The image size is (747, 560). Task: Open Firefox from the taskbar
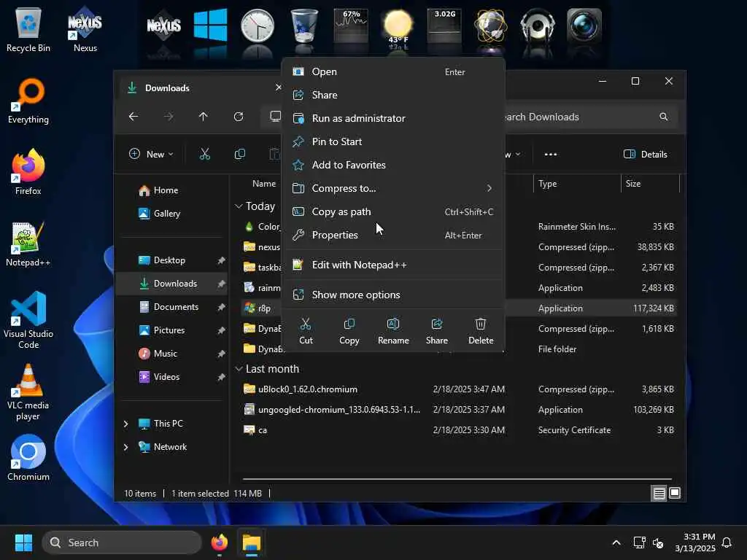coord(219,542)
